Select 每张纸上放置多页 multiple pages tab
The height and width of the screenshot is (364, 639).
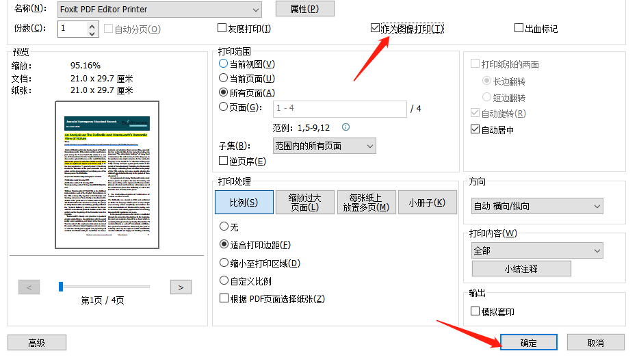(x=369, y=203)
